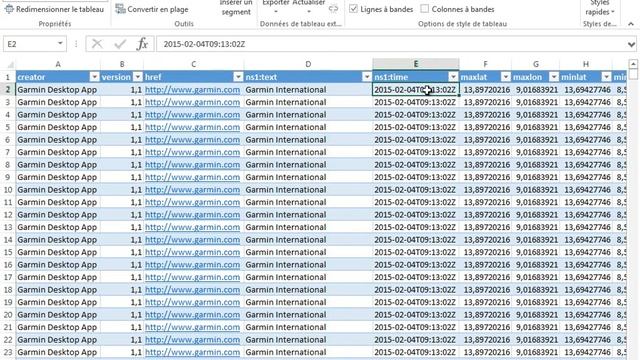Click the Confirm entry checkmark icon
Screen dimensions: 640x360
[120, 44]
